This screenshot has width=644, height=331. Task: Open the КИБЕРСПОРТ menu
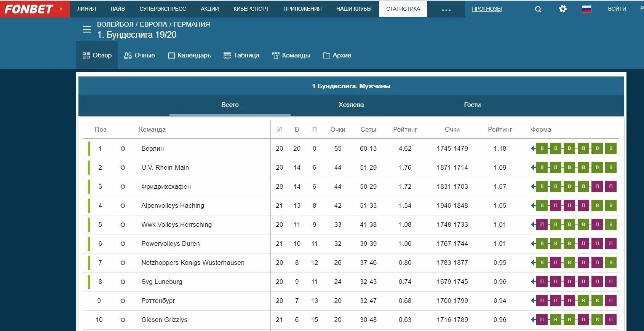coord(251,9)
